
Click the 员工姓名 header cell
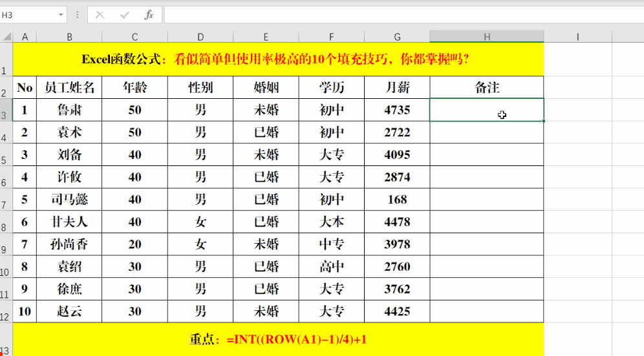click(x=69, y=87)
